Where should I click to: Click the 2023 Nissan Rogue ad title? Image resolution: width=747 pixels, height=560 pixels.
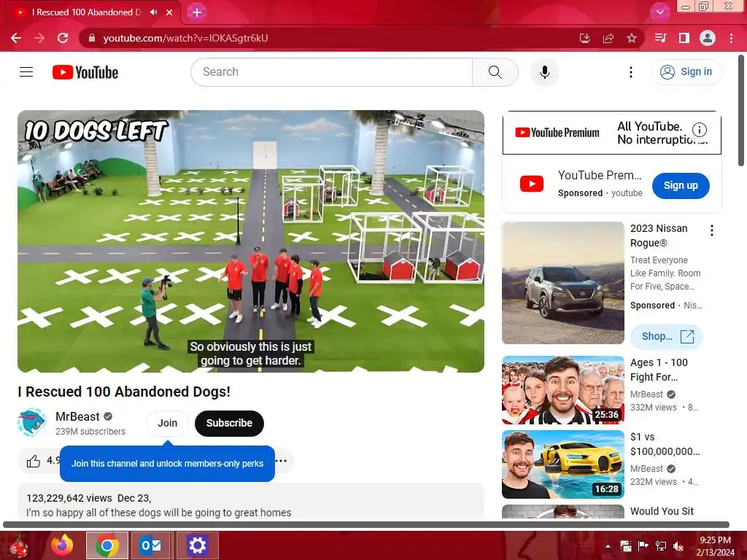(x=659, y=236)
